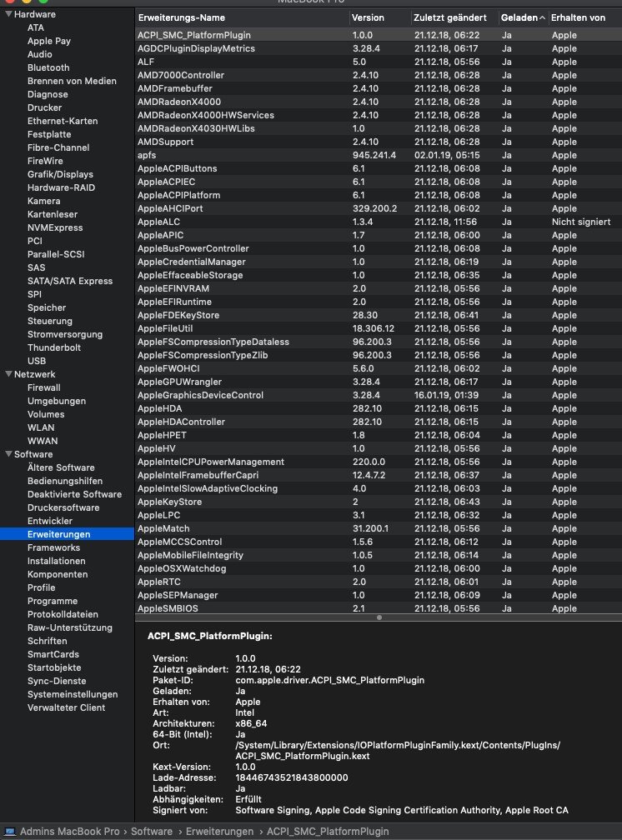622x840 pixels.
Task: Click Software in the bottom path bar
Action: click(151, 832)
